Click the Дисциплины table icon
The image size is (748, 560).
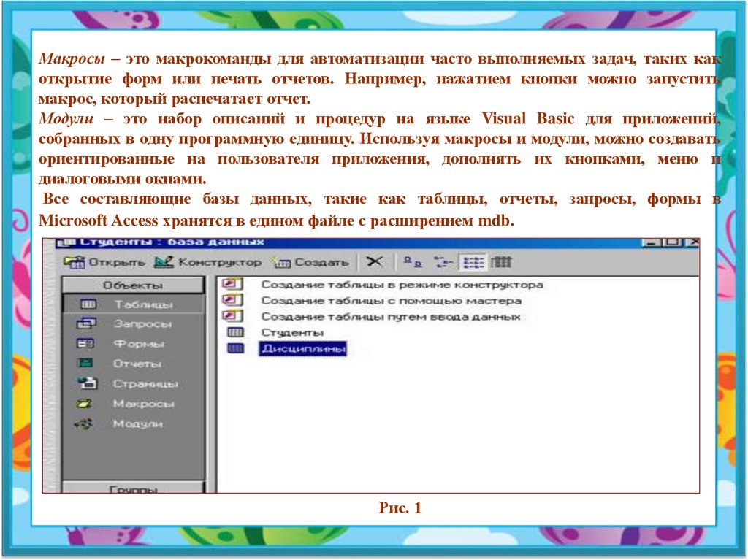(235, 348)
